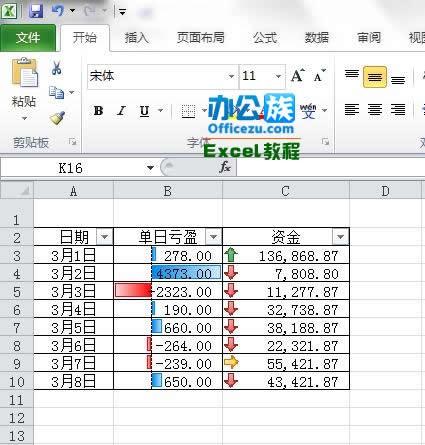Select Middle Align icon
Screen dimensions: 425x445
(375, 77)
